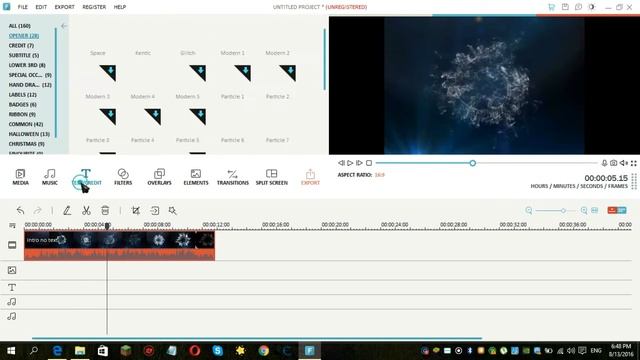
Task: Open the Elements tab
Action: pyautogui.click(x=196, y=177)
